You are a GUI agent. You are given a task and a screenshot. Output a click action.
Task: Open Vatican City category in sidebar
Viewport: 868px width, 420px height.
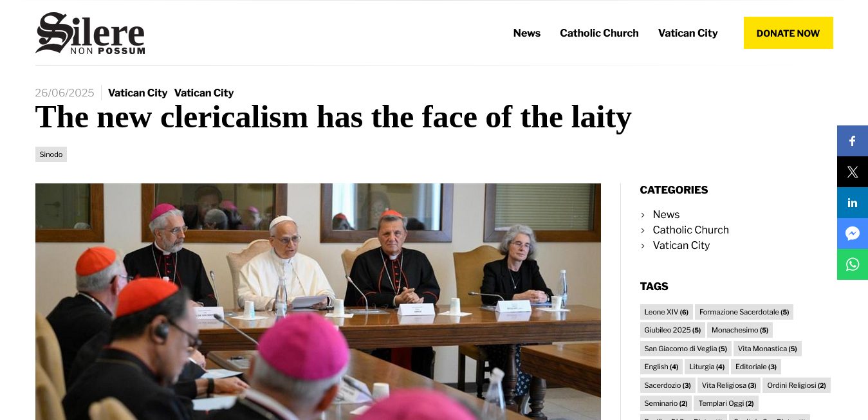click(681, 245)
